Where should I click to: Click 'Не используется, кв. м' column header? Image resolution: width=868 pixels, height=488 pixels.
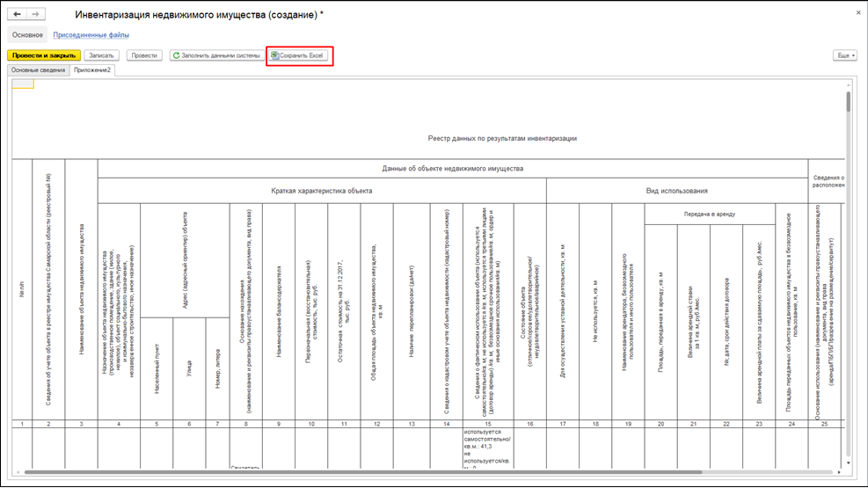595,311
